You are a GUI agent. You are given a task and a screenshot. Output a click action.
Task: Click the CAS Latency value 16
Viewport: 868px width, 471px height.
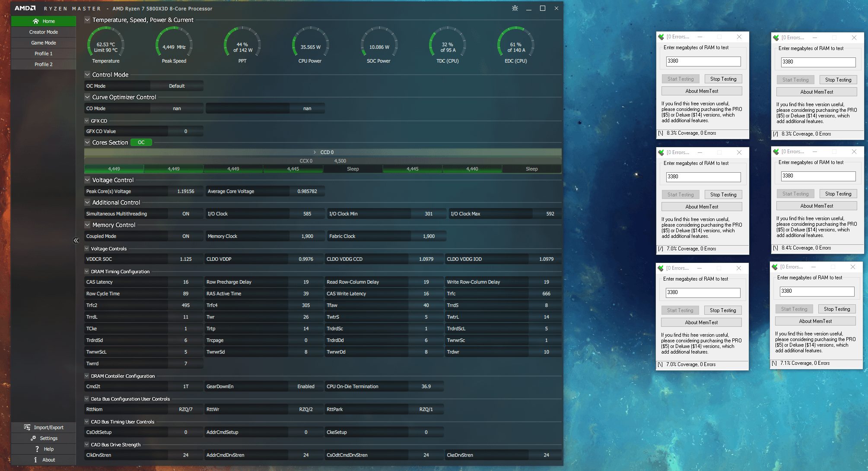click(x=186, y=282)
